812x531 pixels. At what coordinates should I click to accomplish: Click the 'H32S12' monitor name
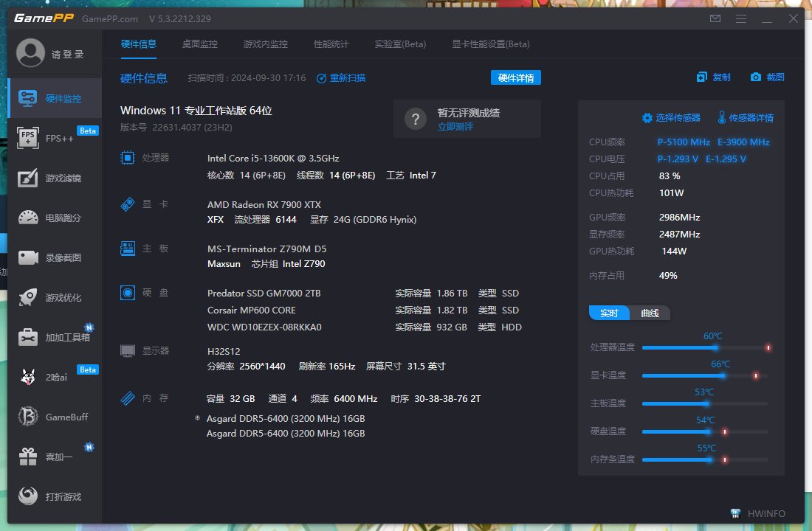click(224, 351)
